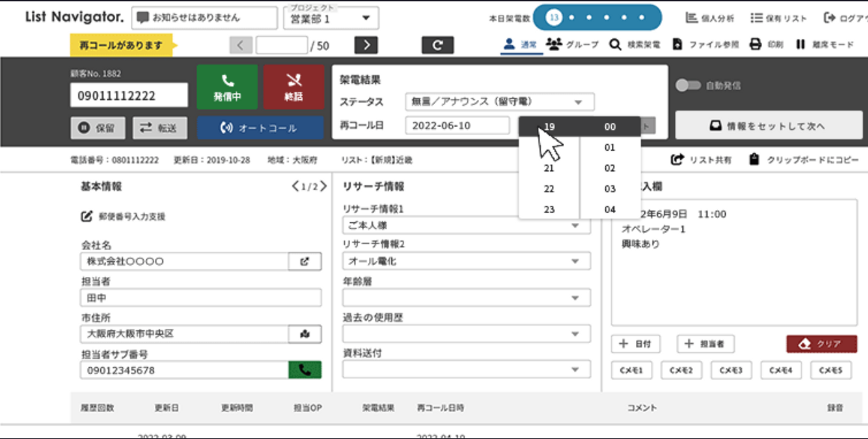868x439 pixels.
Task: Click the 市住所 address field
Action: pyautogui.click(x=184, y=334)
